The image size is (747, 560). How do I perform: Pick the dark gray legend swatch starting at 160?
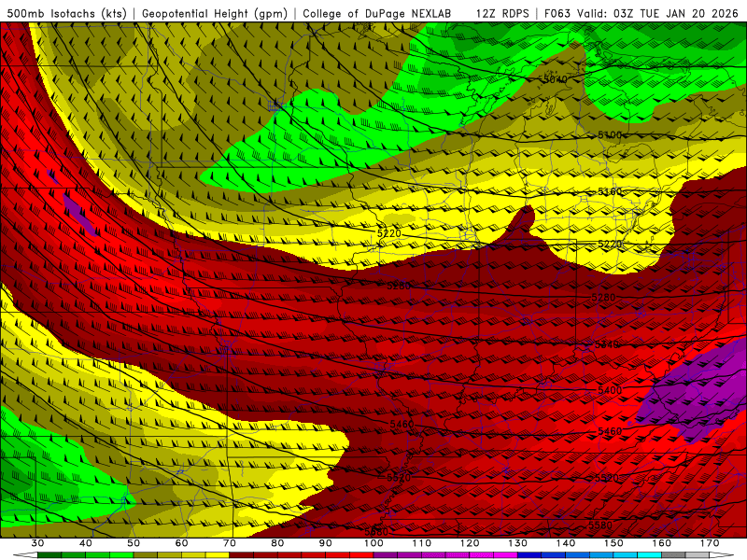[x=673, y=555]
